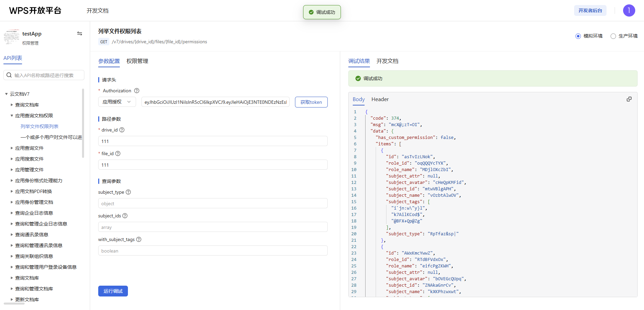Click the 运行调试 button
644x310 pixels.
click(x=113, y=291)
